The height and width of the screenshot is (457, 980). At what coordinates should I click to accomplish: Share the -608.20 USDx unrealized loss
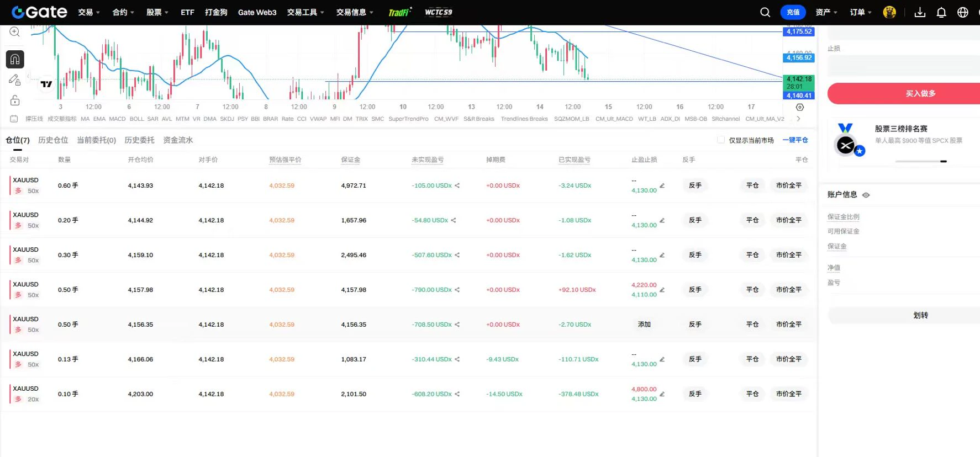coord(457,394)
